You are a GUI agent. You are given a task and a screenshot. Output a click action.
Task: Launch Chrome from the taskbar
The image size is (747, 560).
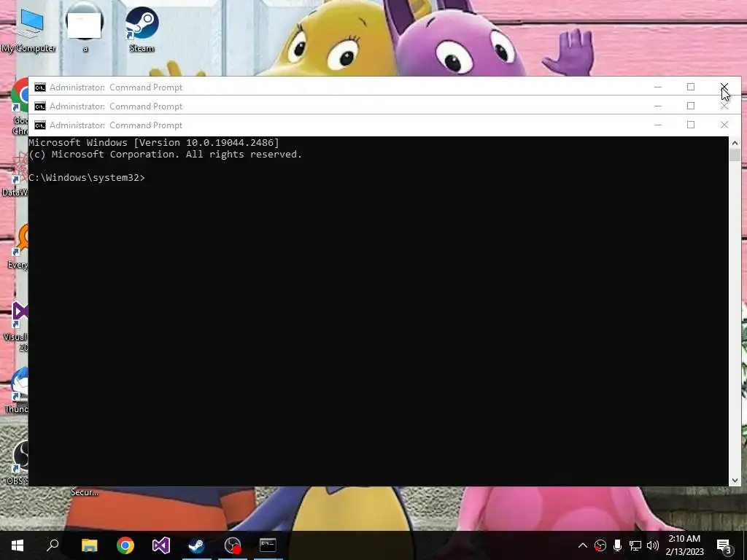[125, 545]
